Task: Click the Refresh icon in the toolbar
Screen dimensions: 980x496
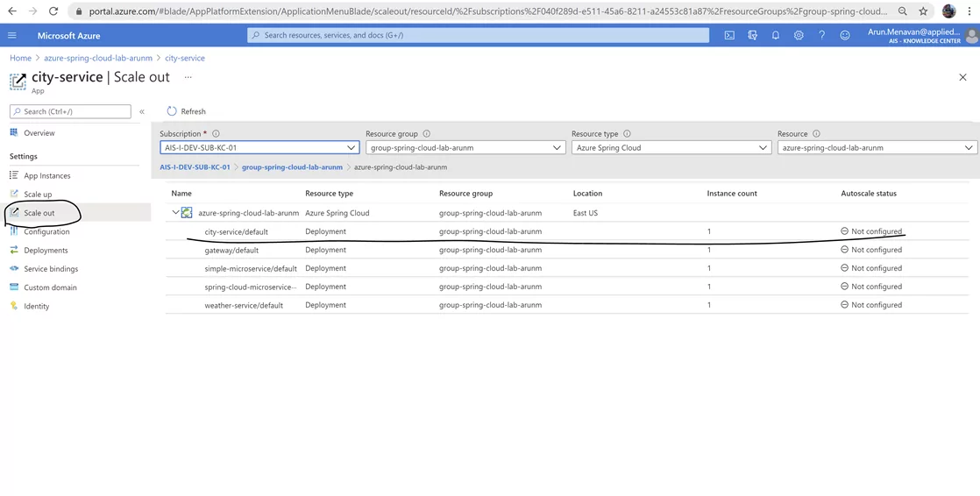Action: pyautogui.click(x=172, y=111)
